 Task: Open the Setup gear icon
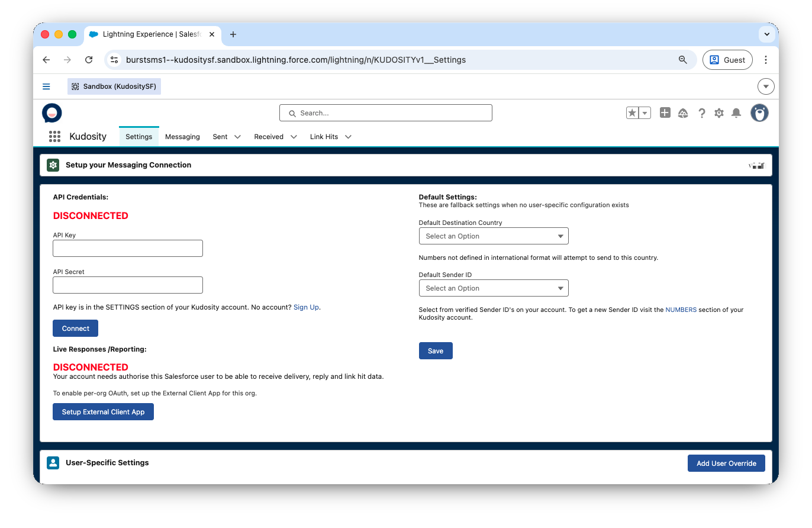coord(718,113)
